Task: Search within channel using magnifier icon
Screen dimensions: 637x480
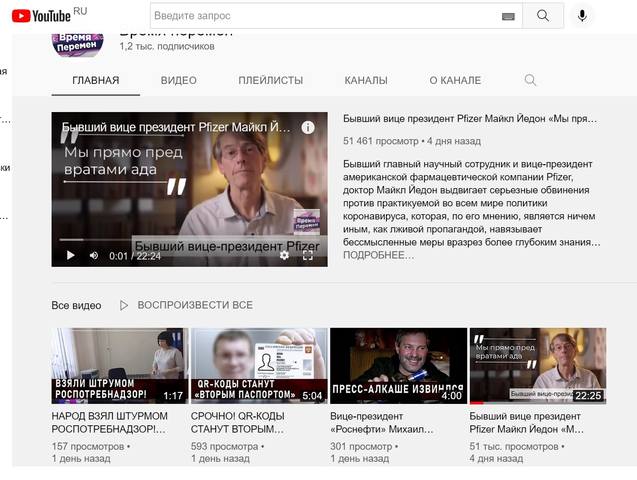Action: pos(530,80)
